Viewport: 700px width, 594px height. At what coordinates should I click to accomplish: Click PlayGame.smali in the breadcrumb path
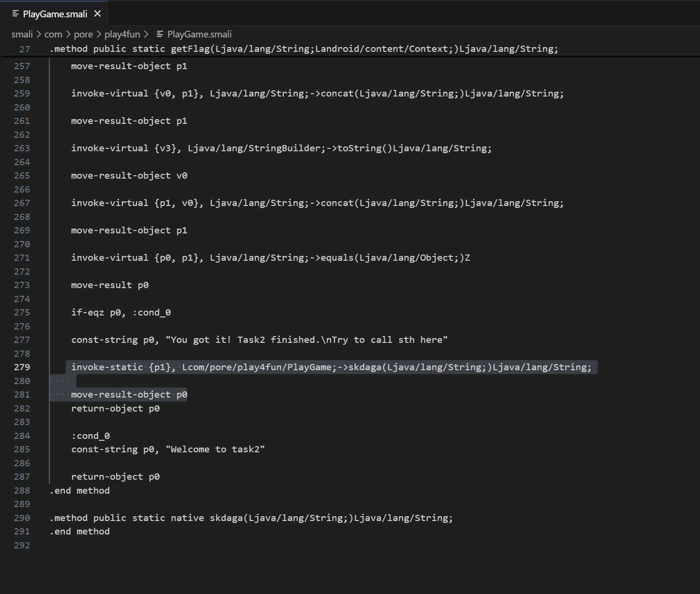tap(199, 34)
